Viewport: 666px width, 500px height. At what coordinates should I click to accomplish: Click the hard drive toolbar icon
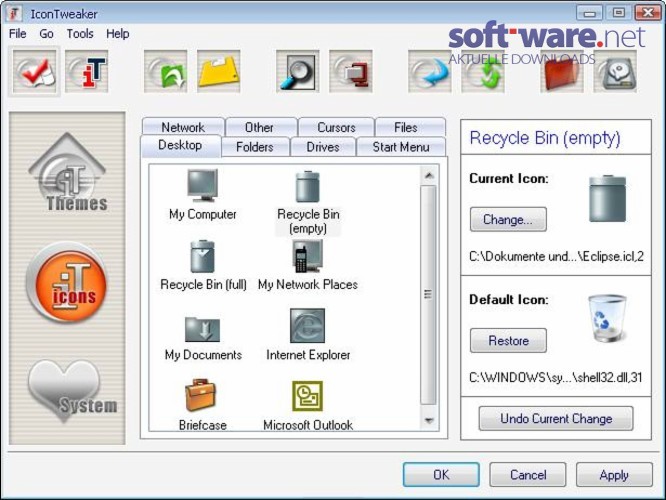615,71
